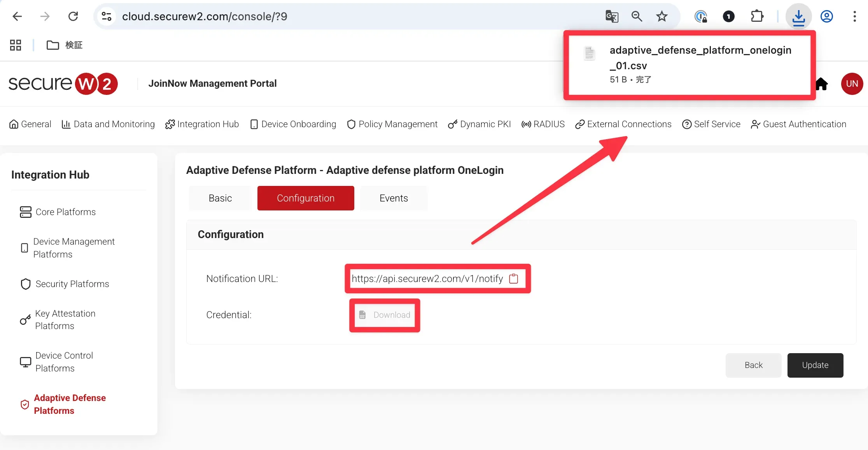Bookmark this page with star icon
This screenshot has height=450, width=868.
[x=661, y=16]
